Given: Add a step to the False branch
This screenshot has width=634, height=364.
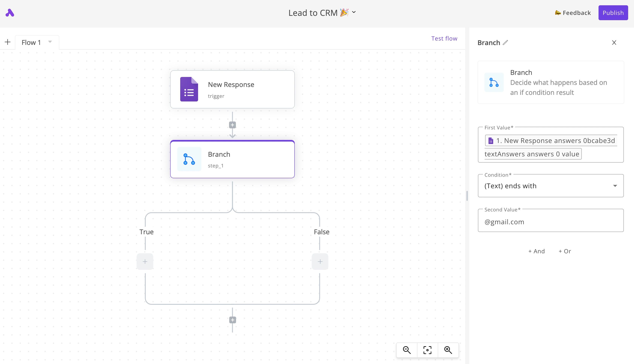Looking at the screenshot, I should pos(320,262).
